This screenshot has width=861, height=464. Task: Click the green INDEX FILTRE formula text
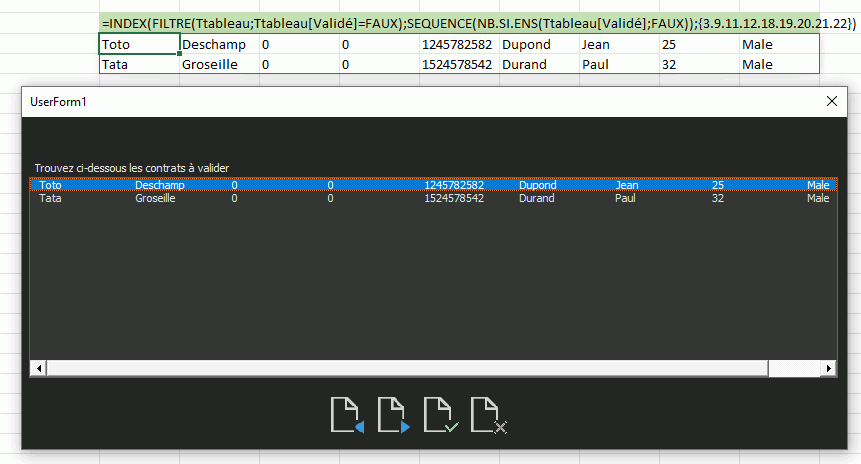pyautogui.click(x=479, y=24)
